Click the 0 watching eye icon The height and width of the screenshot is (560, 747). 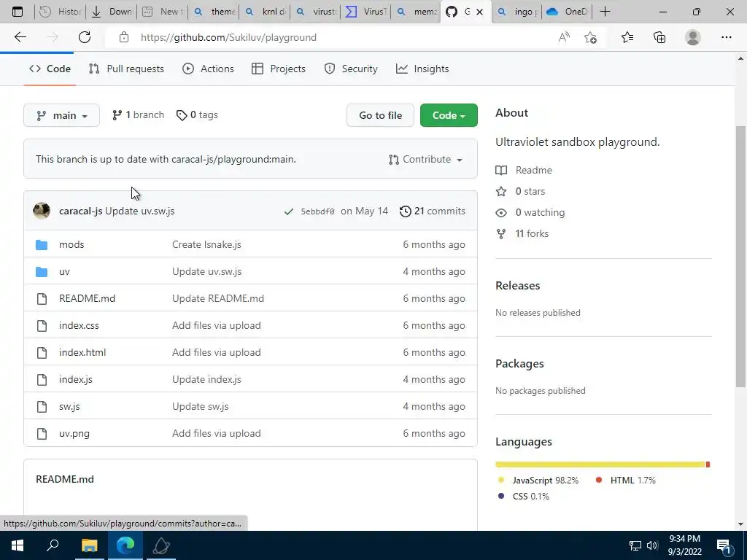point(501,213)
